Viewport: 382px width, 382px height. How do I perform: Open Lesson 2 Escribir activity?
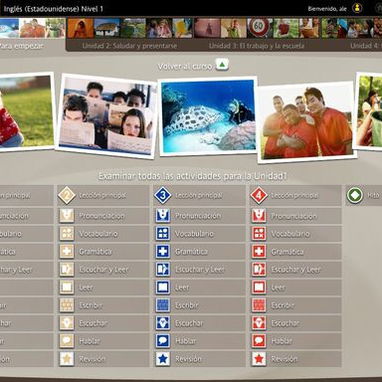coord(103,305)
